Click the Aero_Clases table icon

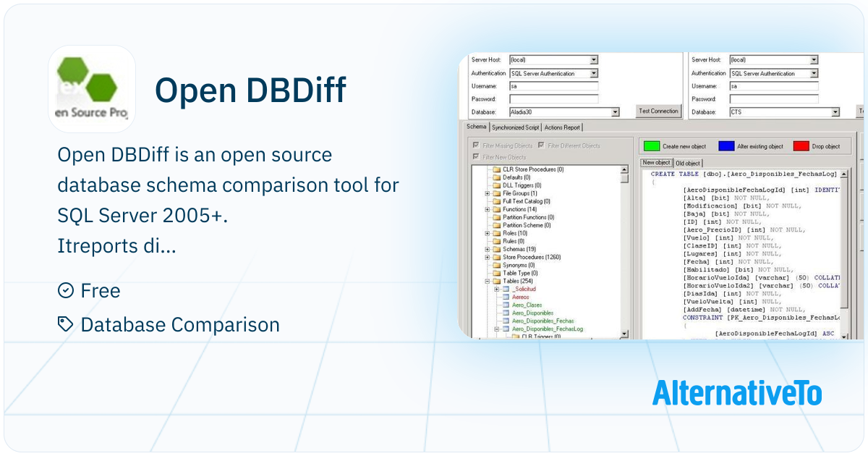pos(506,305)
